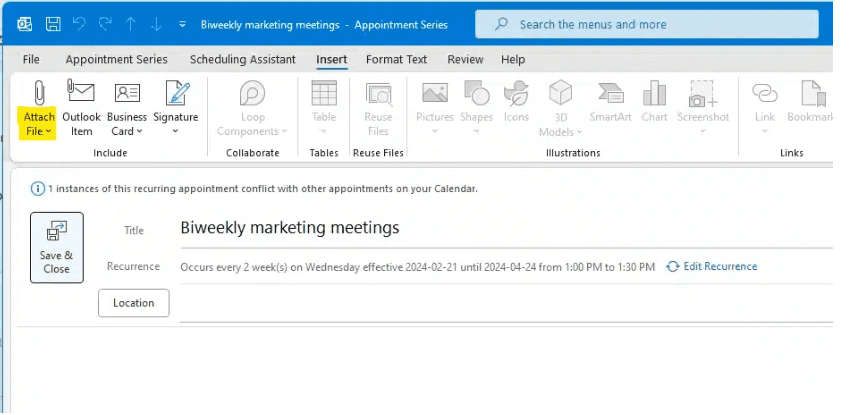Click the Signature pen icon

176,93
